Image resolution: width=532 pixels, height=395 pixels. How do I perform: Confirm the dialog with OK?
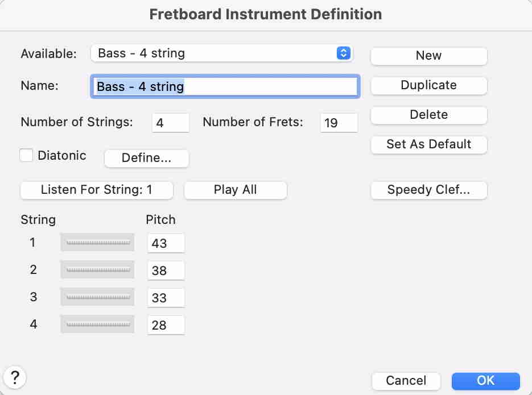pos(485,380)
